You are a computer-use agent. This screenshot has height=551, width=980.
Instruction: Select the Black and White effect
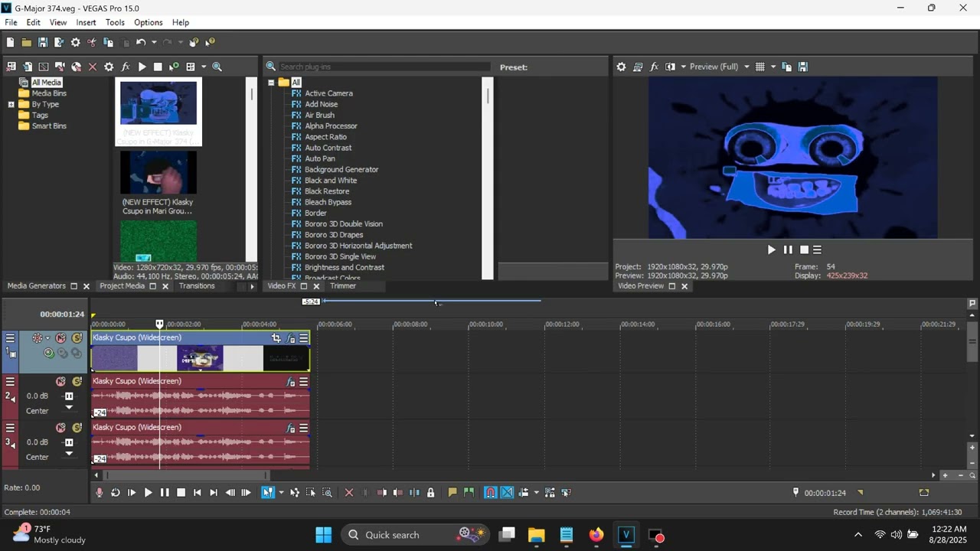click(x=331, y=181)
